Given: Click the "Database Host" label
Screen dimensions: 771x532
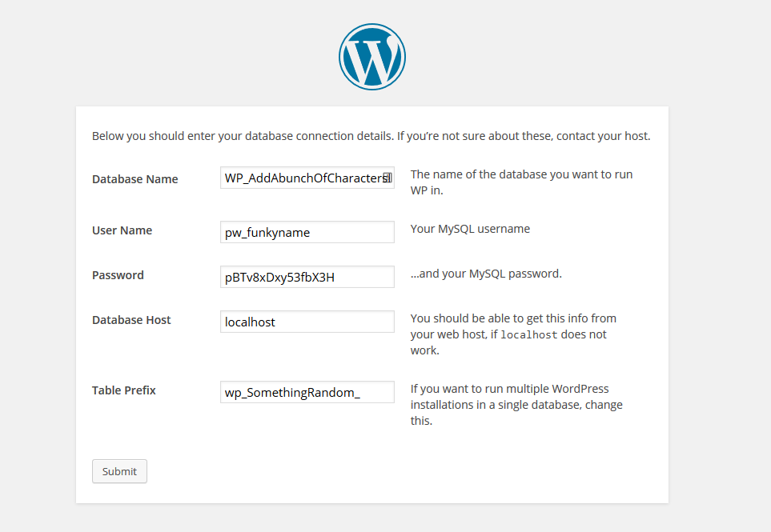Looking at the screenshot, I should (x=131, y=320).
